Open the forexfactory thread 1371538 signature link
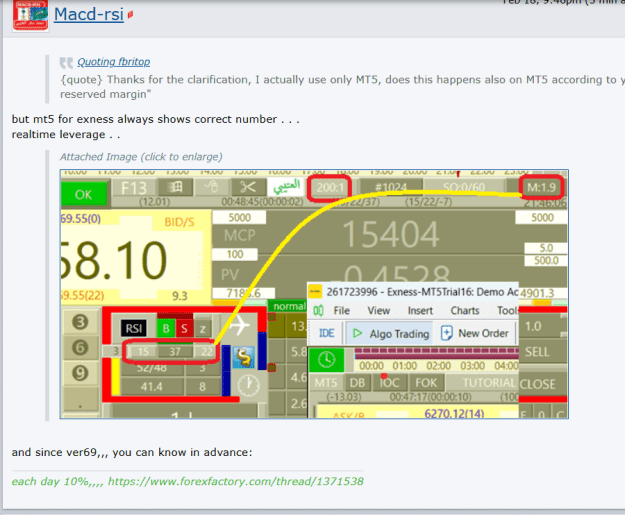 pyautogui.click(x=236, y=481)
